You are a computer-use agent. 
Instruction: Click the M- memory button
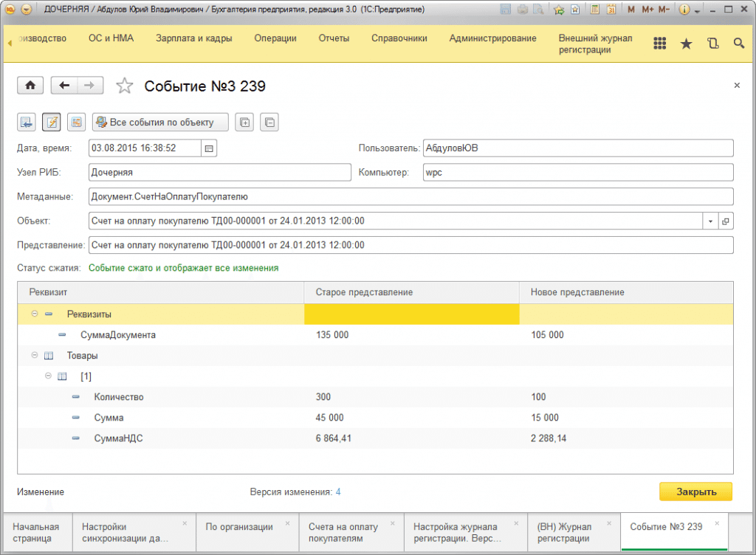point(664,9)
